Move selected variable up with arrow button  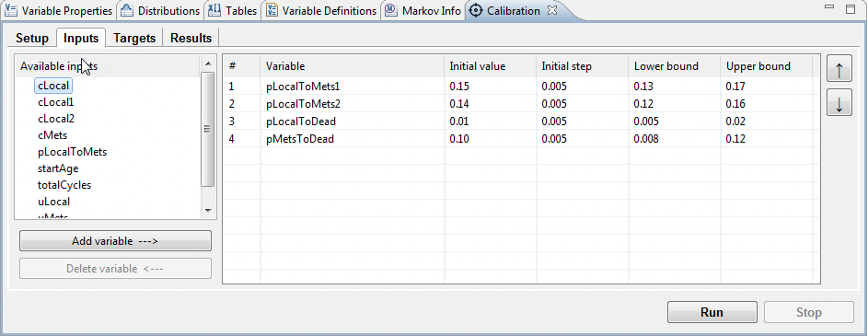(839, 70)
